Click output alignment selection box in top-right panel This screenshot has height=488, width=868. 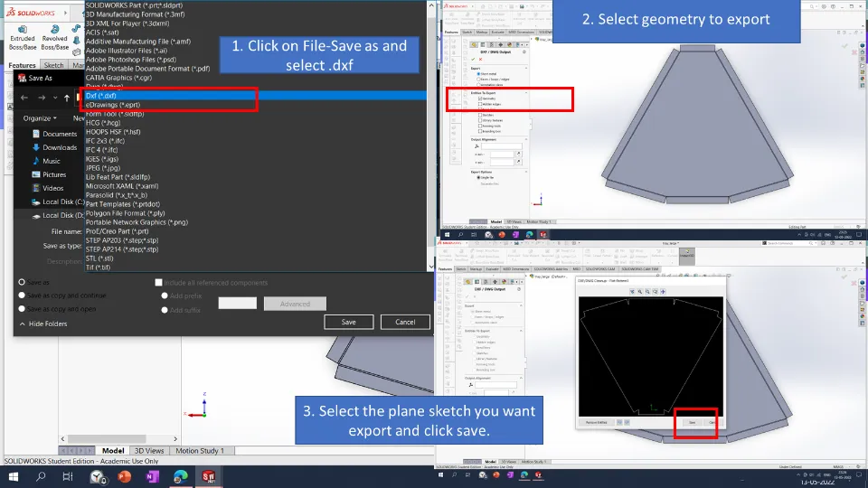coord(502,146)
